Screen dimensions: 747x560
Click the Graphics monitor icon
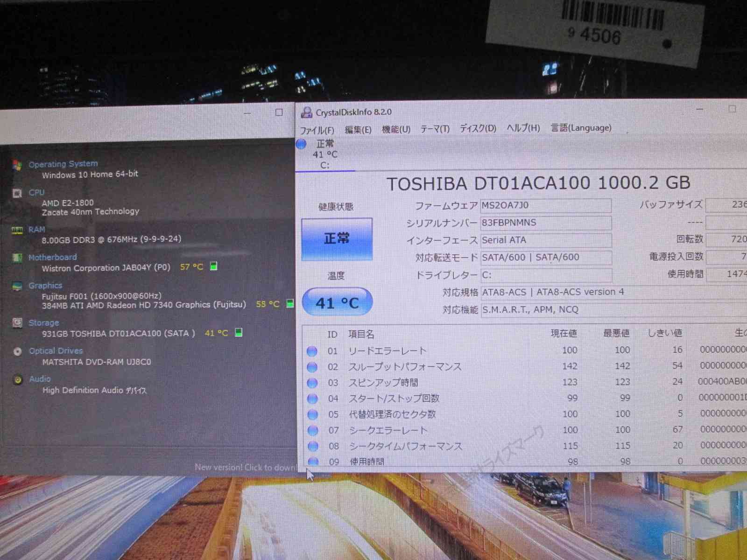pos(17,286)
